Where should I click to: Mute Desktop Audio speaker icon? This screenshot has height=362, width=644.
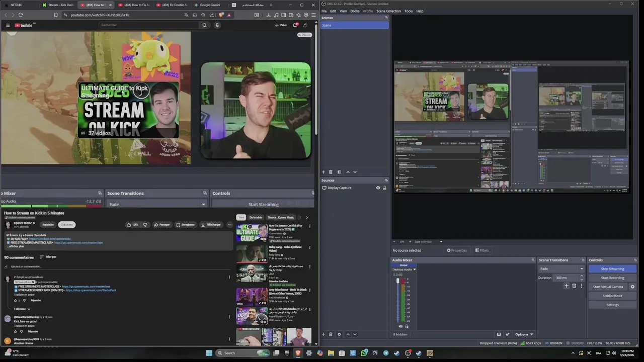tap(400, 326)
